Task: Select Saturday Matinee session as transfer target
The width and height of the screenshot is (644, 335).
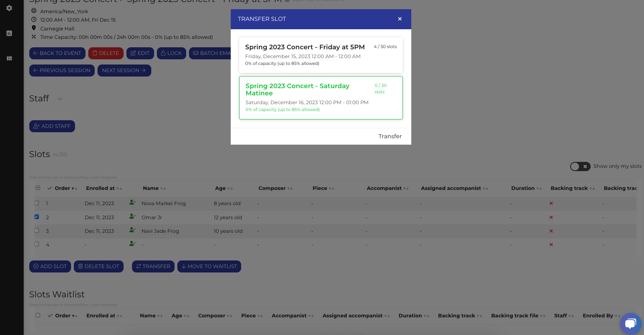Action: click(321, 98)
